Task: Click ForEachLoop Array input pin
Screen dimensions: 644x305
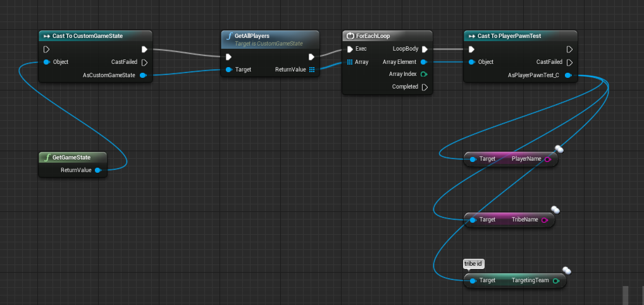Action: pyautogui.click(x=350, y=62)
